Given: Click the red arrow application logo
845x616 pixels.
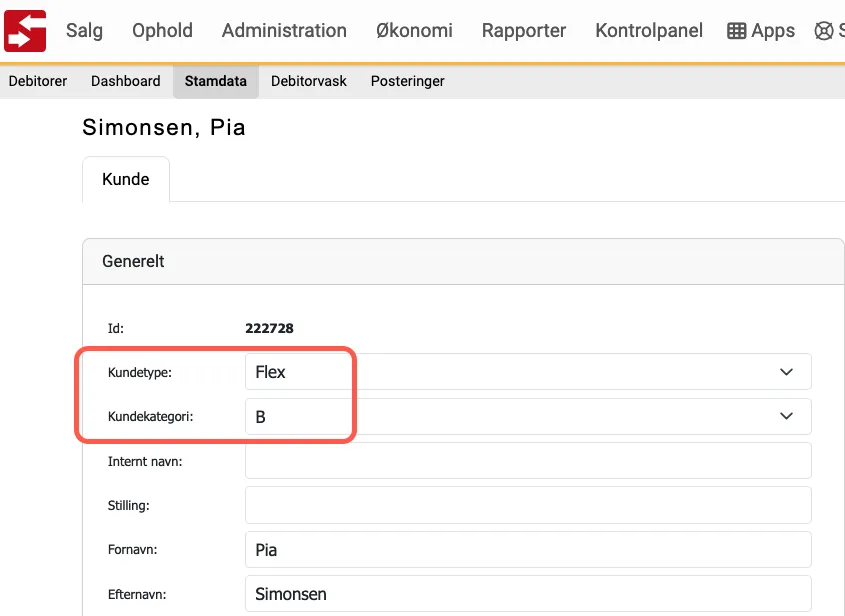Looking at the screenshot, I should coord(24,31).
